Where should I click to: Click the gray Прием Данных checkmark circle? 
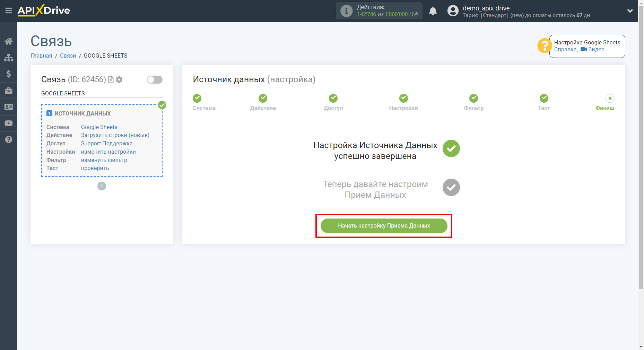[x=451, y=187]
